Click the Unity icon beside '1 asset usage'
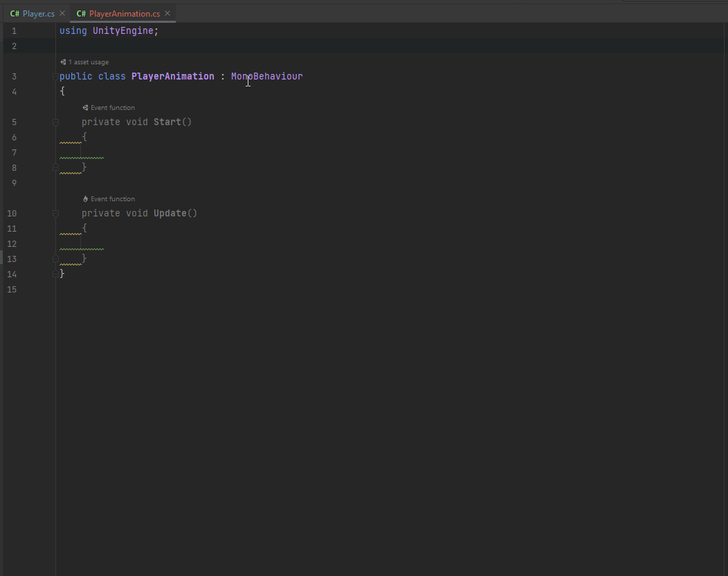This screenshot has width=728, height=576. (x=63, y=62)
